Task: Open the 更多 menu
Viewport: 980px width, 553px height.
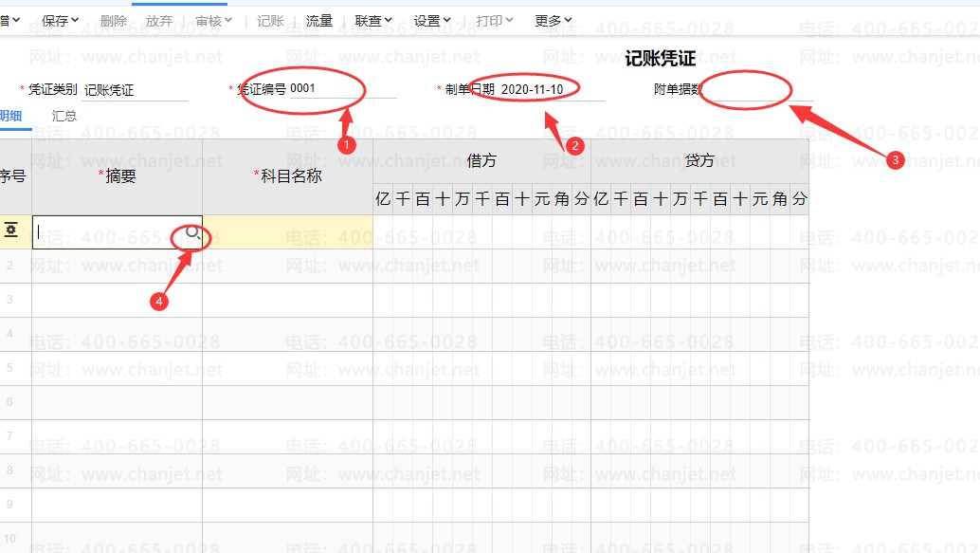Action: (x=554, y=21)
